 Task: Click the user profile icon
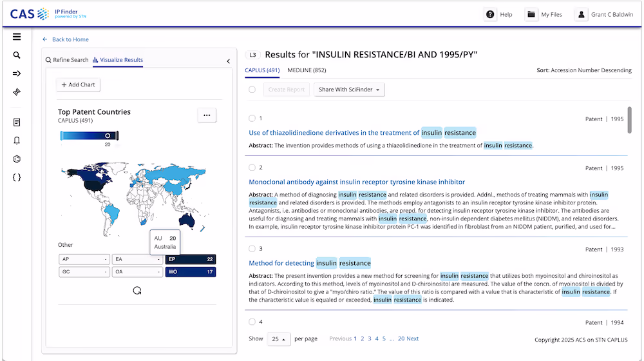(581, 14)
